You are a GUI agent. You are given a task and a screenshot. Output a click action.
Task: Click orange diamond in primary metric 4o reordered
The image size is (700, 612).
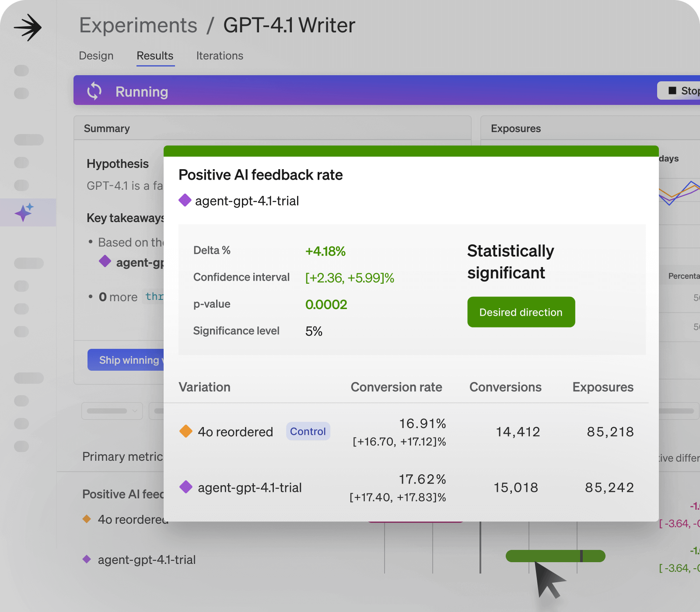coord(87,519)
